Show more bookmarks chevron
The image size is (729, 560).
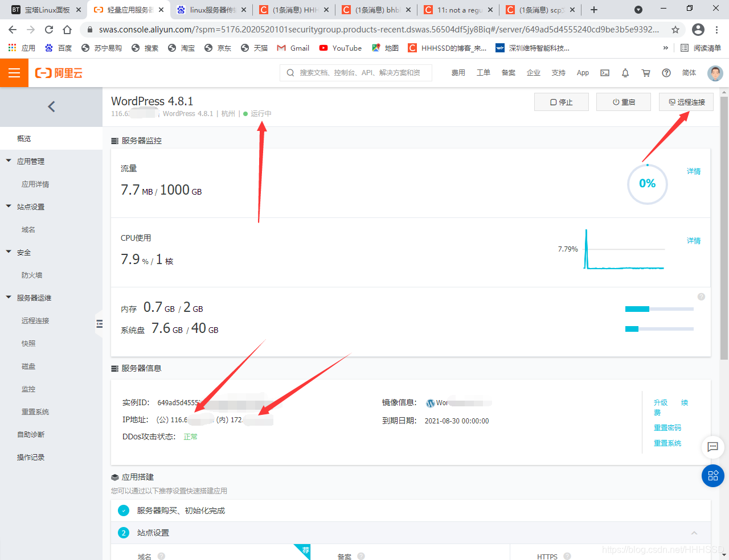pos(665,48)
